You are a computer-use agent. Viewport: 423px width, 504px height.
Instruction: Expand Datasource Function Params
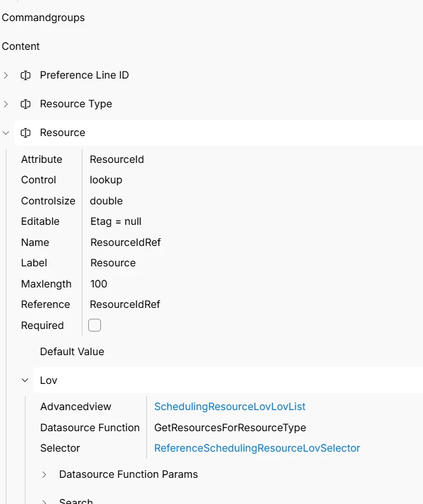click(44, 475)
